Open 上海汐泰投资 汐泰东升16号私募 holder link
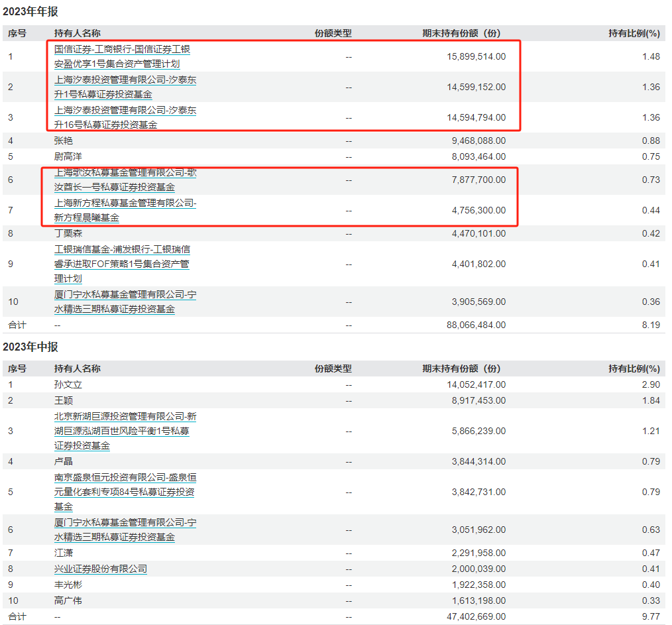 click(x=125, y=117)
